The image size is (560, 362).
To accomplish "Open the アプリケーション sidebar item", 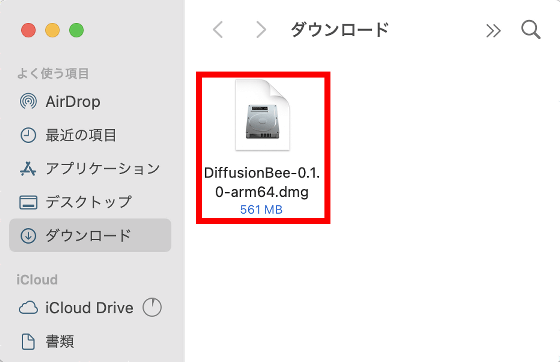I will (90, 169).
